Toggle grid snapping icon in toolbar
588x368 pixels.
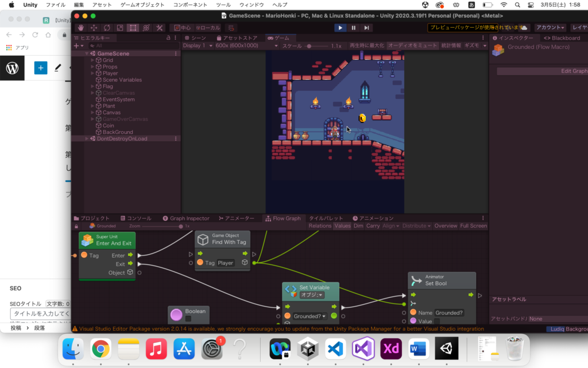231,28
